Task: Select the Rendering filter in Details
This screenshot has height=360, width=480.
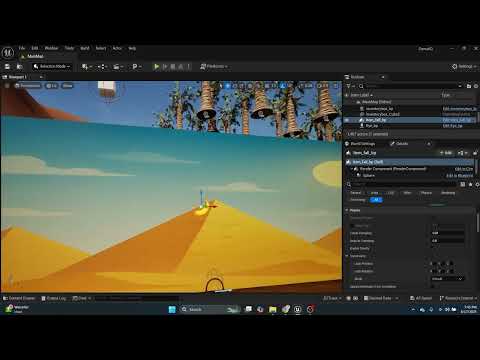Action: pyautogui.click(x=448, y=193)
